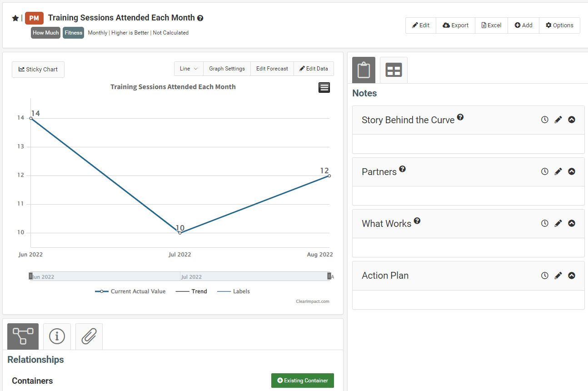This screenshot has width=588, height=391.
Task: Open the Options menu button
Action: click(x=559, y=25)
